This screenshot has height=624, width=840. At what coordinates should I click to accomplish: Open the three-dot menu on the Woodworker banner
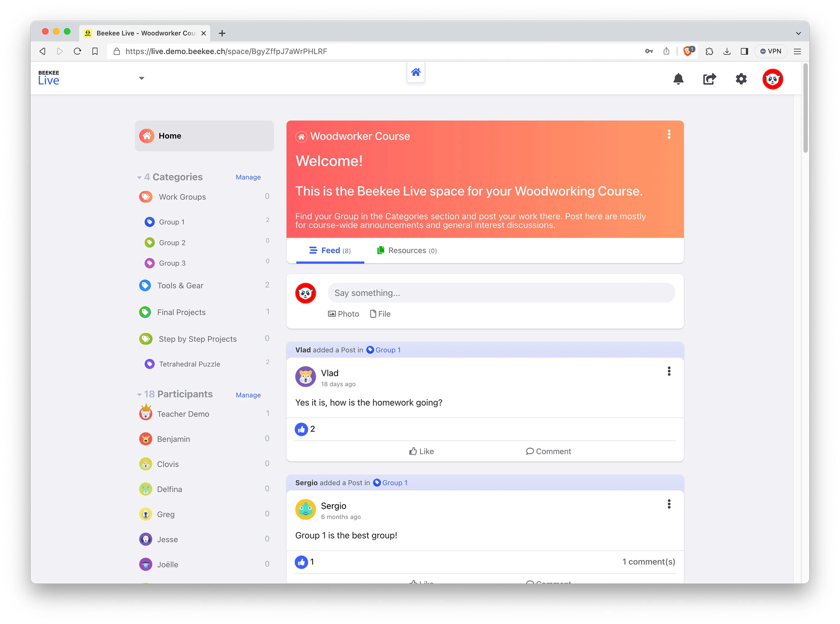[x=669, y=134]
